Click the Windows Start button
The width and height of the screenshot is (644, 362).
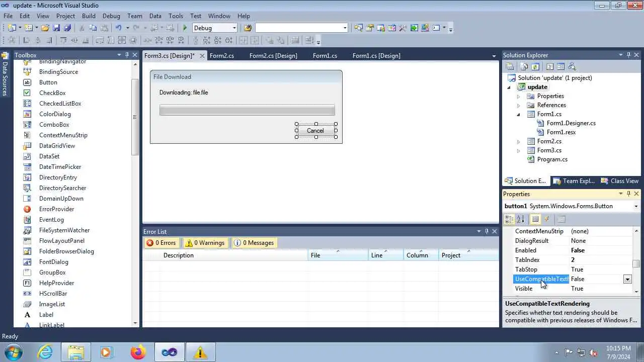click(13, 352)
